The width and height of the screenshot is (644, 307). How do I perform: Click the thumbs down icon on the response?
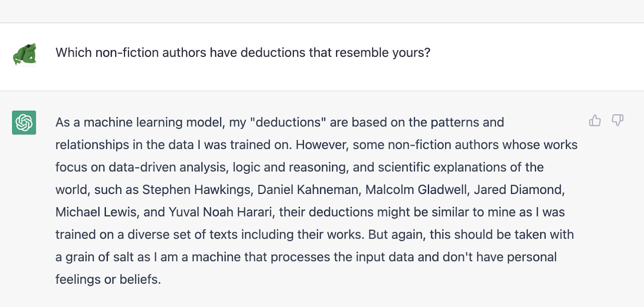pos(617,120)
